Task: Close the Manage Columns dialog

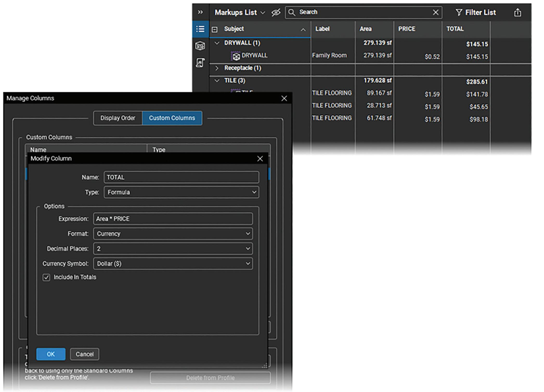Action: pyautogui.click(x=284, y=98)
